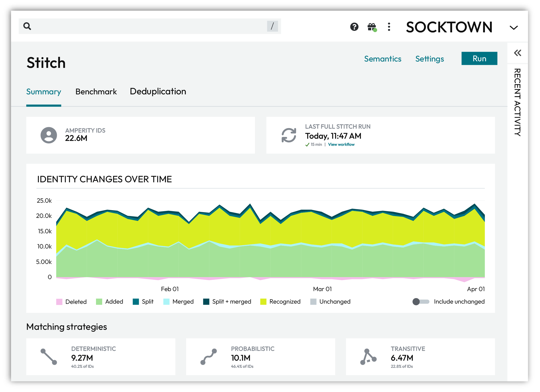Viewport: 540px width, 392px height.
Task: Click the Amperity IDs profile icon
Action: point(49,135)
